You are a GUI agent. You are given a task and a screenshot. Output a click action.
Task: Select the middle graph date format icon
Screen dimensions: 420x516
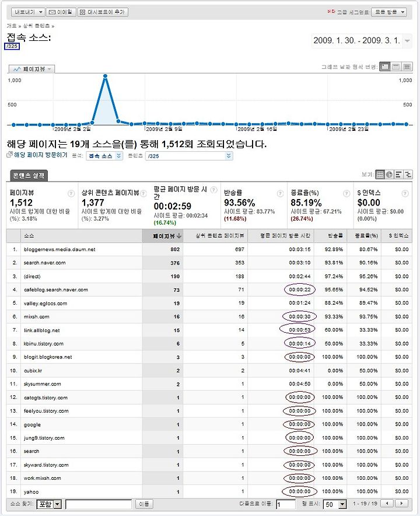click(x=396, y=67)
